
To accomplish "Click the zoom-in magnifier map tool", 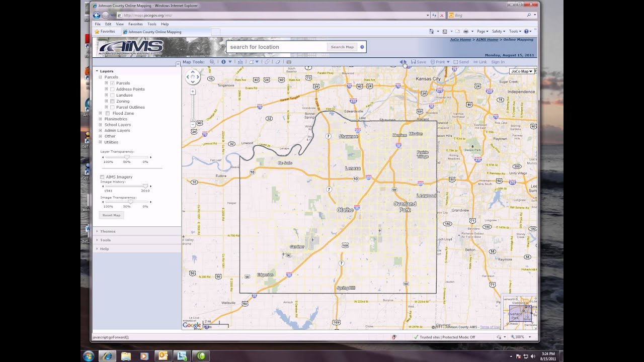I will point(212,62).
